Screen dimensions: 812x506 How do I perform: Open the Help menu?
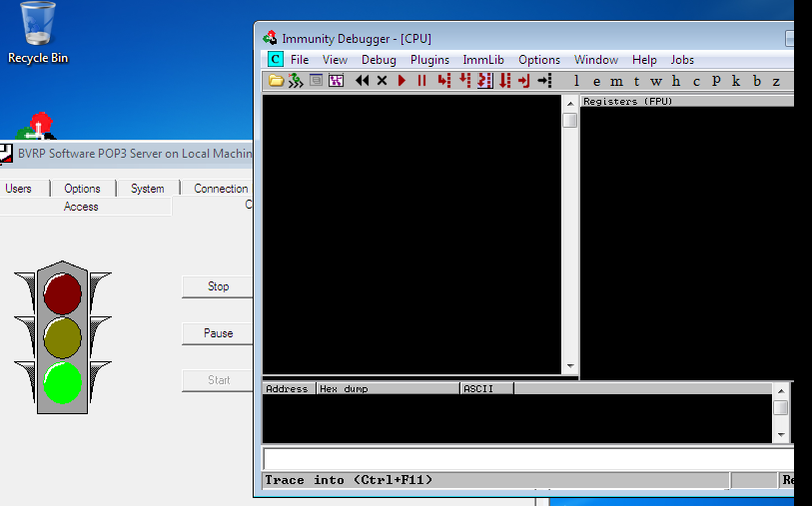644,60
